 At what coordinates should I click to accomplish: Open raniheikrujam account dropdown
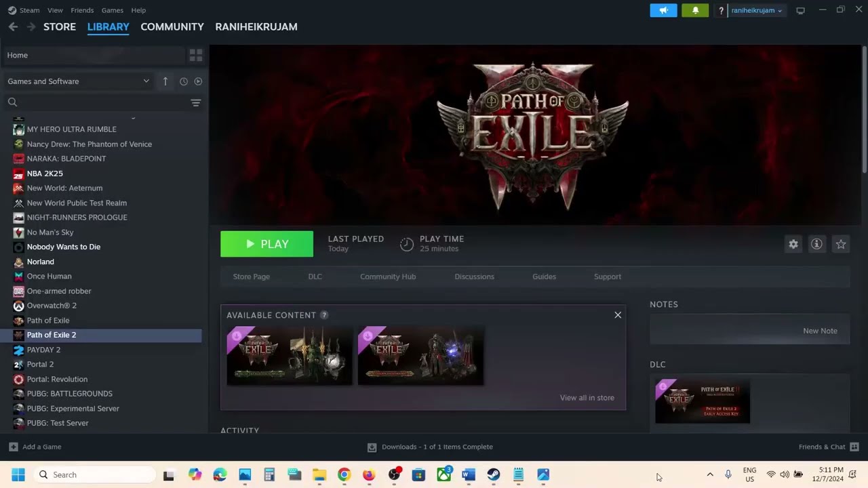756,10
